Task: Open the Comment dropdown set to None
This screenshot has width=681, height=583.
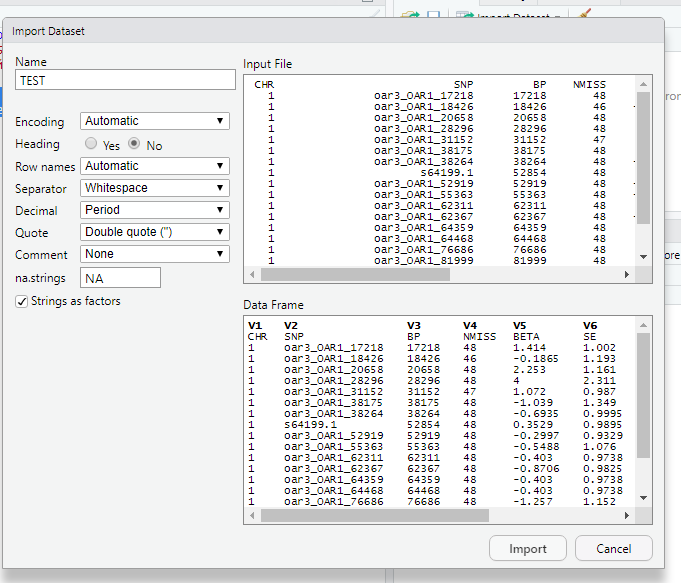Action: click(x=155, y=254)
